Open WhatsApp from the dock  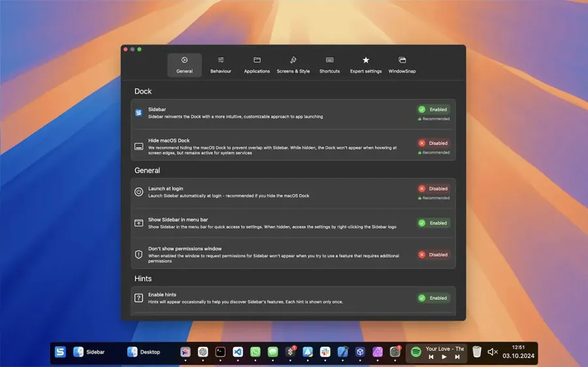tap(255, 352)
